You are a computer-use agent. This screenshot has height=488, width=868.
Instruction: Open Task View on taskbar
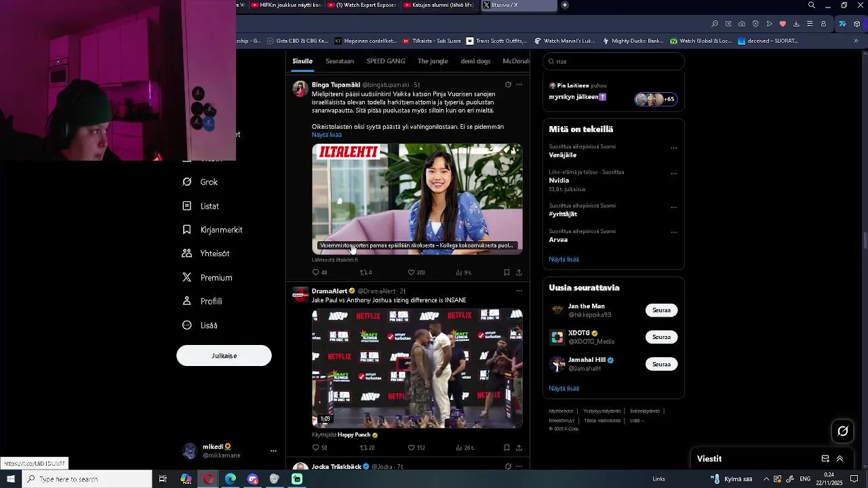[x=163, y=479]
